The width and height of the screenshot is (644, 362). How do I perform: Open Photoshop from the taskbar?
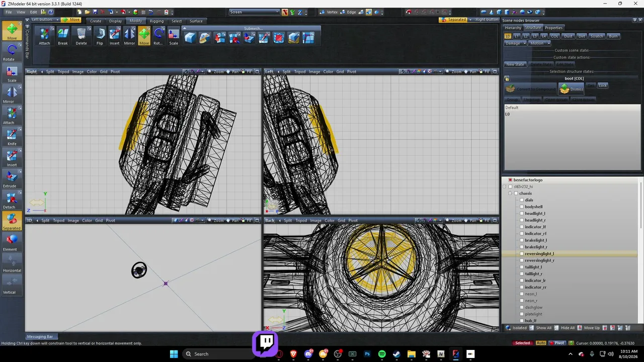(367, 354)
